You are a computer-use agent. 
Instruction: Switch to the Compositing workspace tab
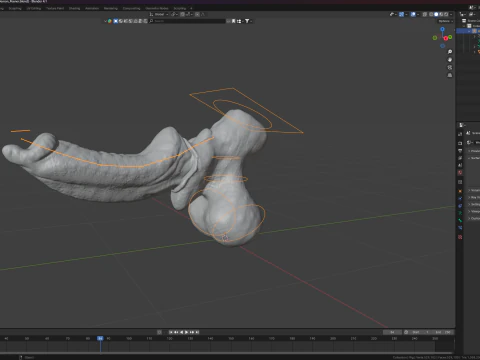pyautogui.click(x=131, y=8)
